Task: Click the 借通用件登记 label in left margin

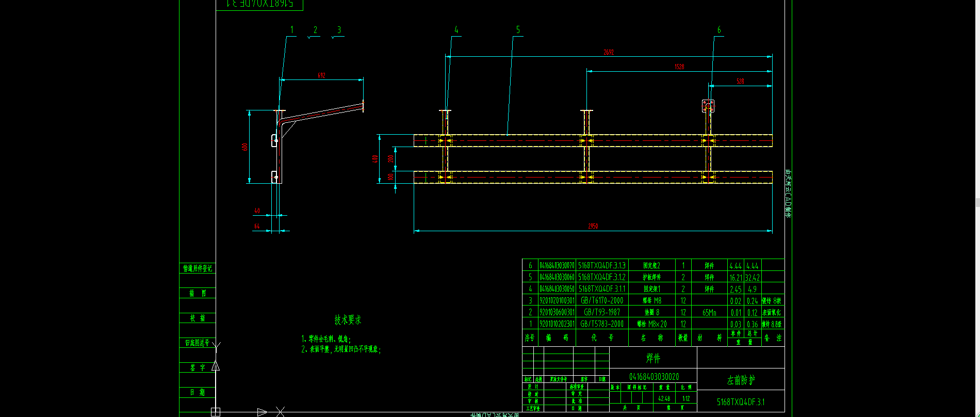Action: pyautogui.click(x=198, y=268)
